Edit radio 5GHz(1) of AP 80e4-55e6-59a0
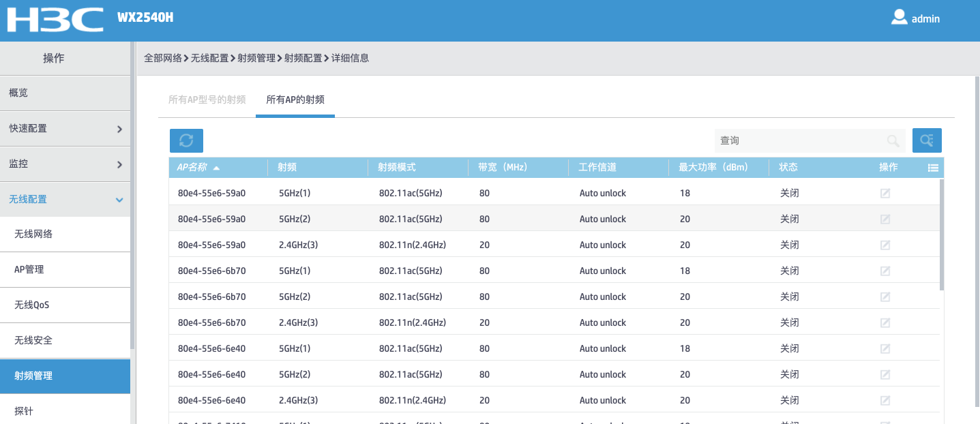Viewport: 980px width, 424px height. click(885, 194)
